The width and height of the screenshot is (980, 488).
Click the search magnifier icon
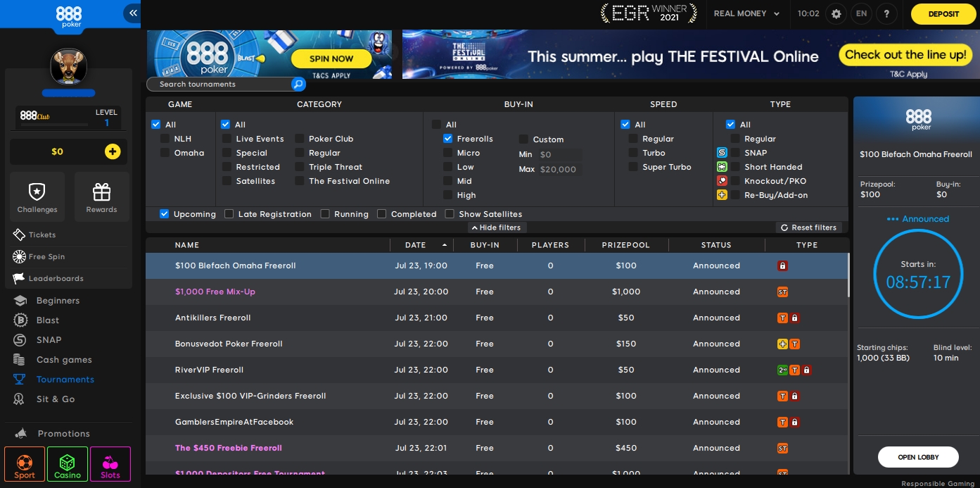click(x=298, y=85)
